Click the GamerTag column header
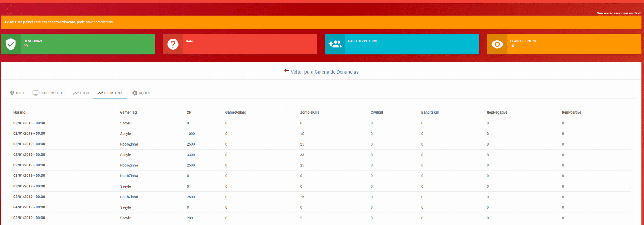Viewport: 644px width, 225px height. click(128, 112)
